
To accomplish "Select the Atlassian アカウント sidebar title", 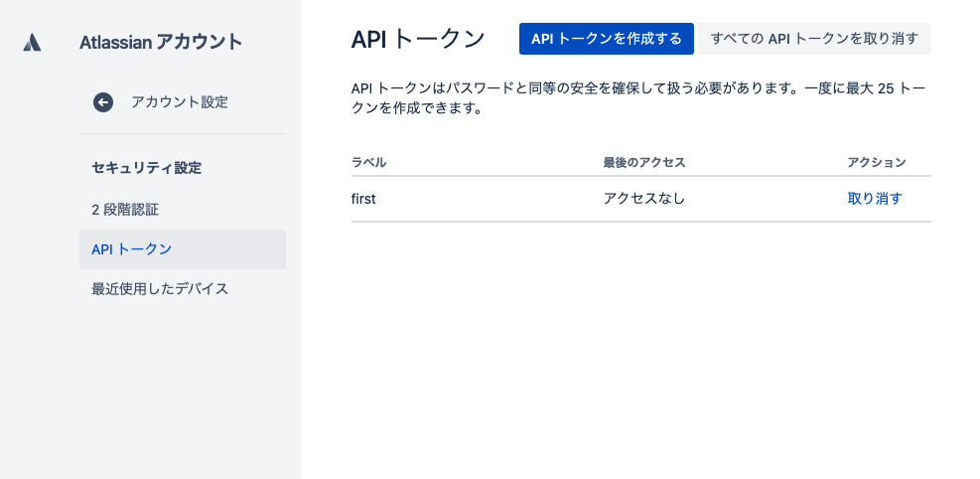I will point(161,42).
